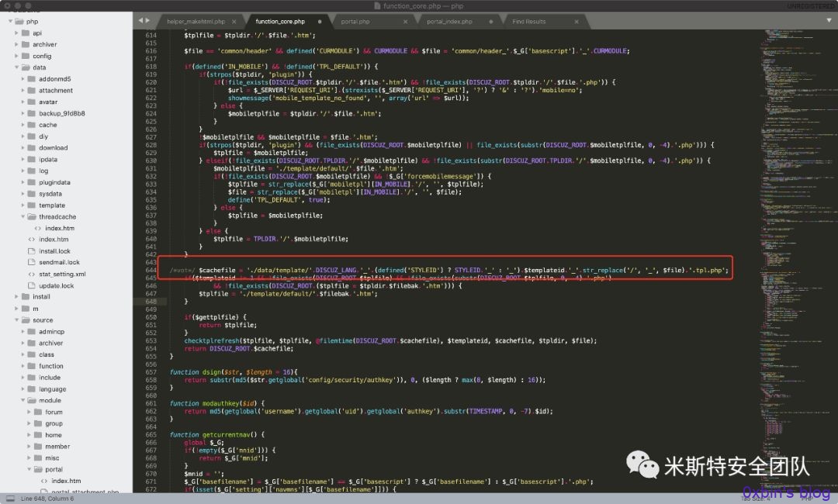
Task: Click the admincp folder icon
Action: tap(32, 332)
